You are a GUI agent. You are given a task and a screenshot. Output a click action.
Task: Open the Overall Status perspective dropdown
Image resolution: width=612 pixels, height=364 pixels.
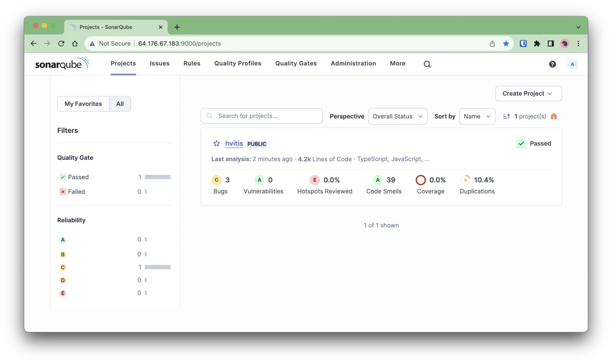pyautogui.click(x=397, y=116)
